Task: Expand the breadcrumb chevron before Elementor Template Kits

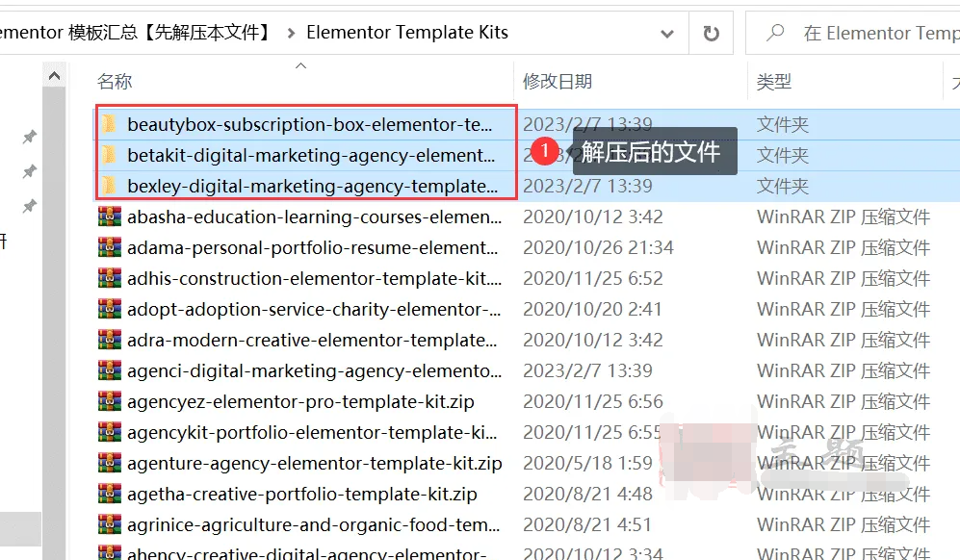Action: coord(291,33)
